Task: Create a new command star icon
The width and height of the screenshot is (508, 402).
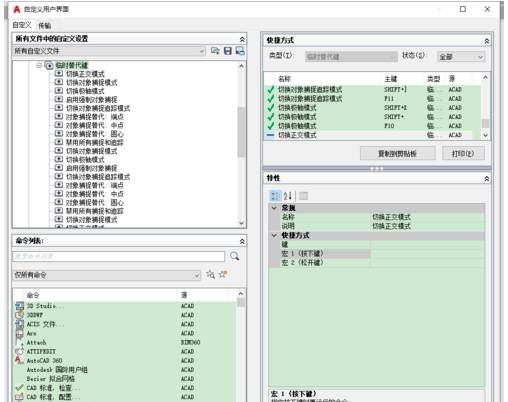Action: (223, 274)
